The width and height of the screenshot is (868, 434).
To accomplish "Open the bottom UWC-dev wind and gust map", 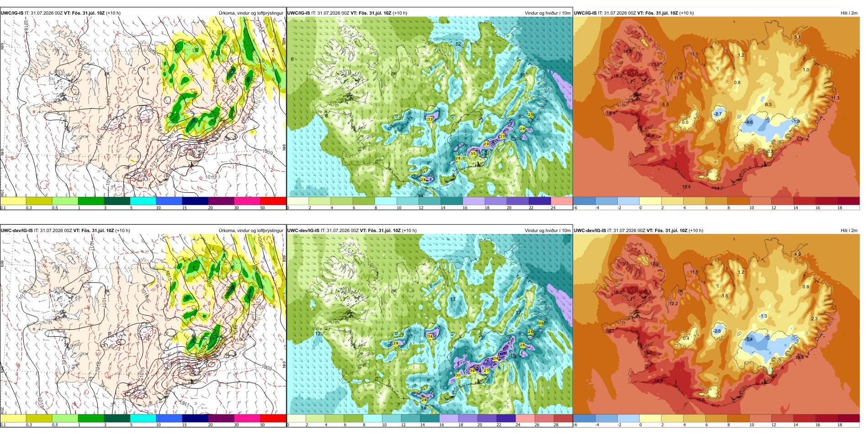I will [429, 324].
